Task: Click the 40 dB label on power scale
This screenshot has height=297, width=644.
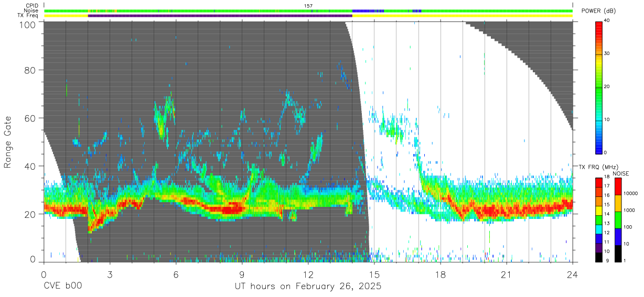Action: 608,21
